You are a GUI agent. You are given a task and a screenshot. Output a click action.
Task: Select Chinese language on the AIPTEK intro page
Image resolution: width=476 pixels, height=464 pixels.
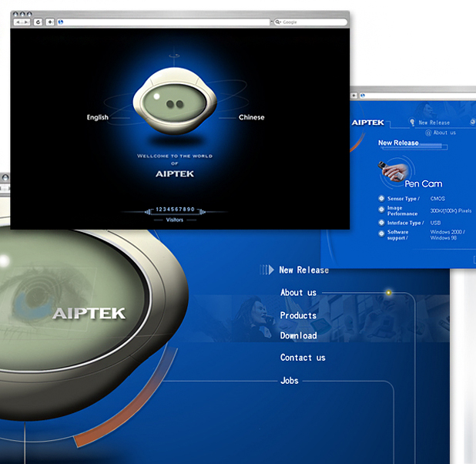point(251,117)
